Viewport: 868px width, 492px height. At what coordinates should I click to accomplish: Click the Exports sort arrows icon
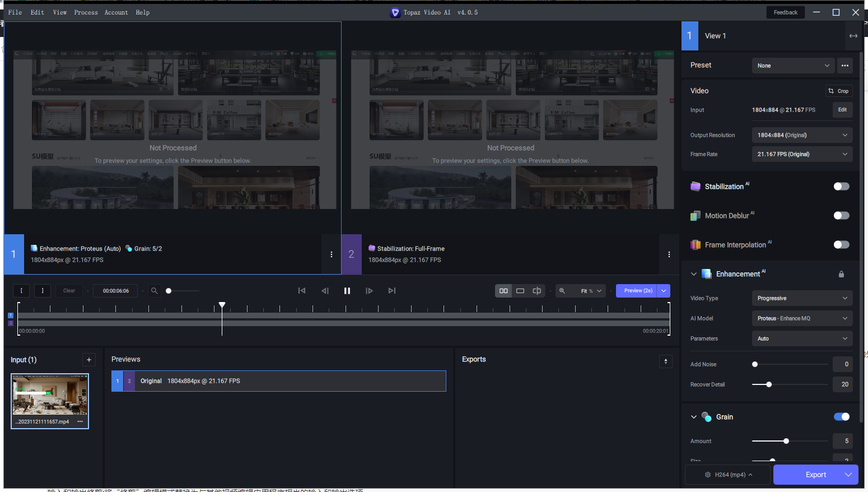click(666, 361)
